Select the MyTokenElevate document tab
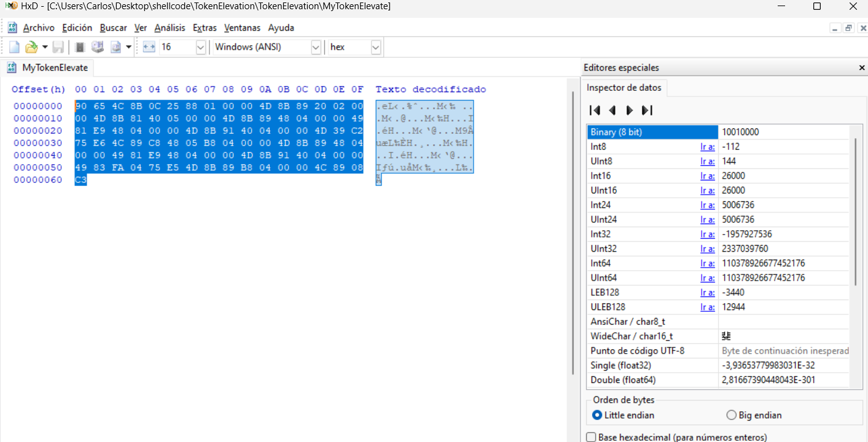The height and width of the screenshot is (442, 868). (x=49, y=68)
